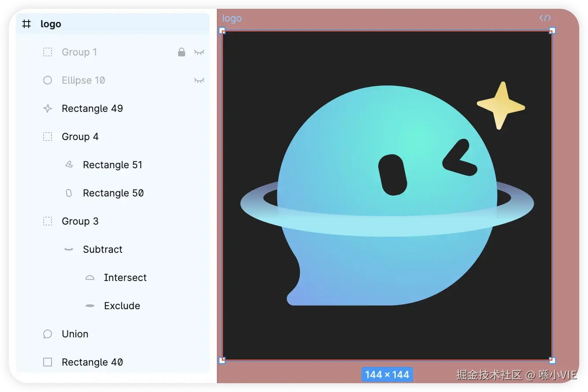Click the Group 4 dashed group icon

[x=48, y=137]
